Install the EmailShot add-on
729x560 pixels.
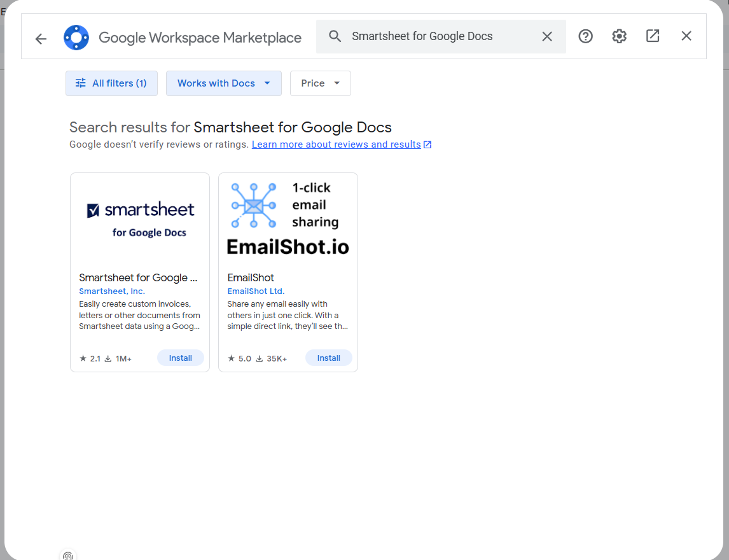[x=329, y=358]
